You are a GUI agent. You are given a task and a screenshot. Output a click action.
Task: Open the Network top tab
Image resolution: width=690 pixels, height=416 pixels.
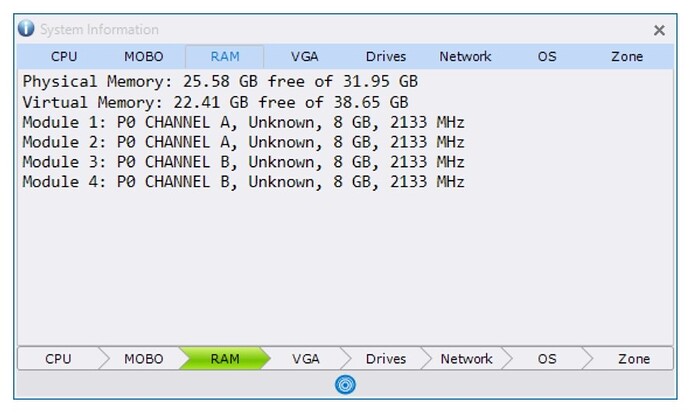[465, 56]
